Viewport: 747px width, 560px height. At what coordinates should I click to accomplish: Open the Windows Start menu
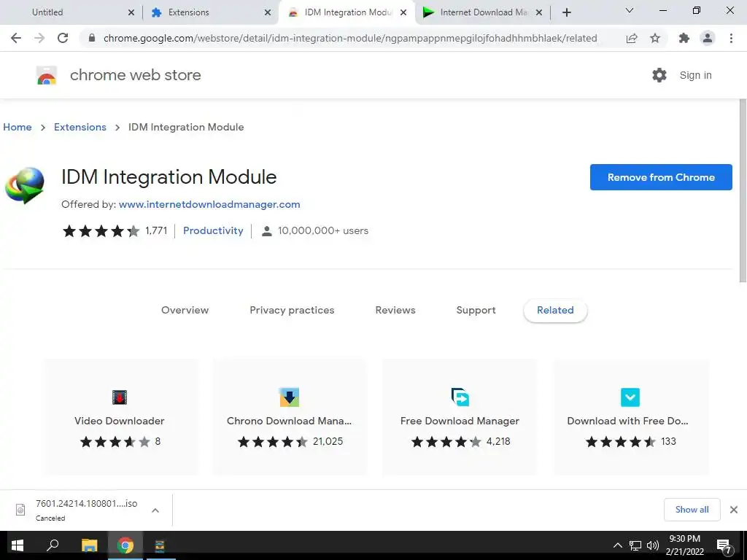click(x=18, y=545)
